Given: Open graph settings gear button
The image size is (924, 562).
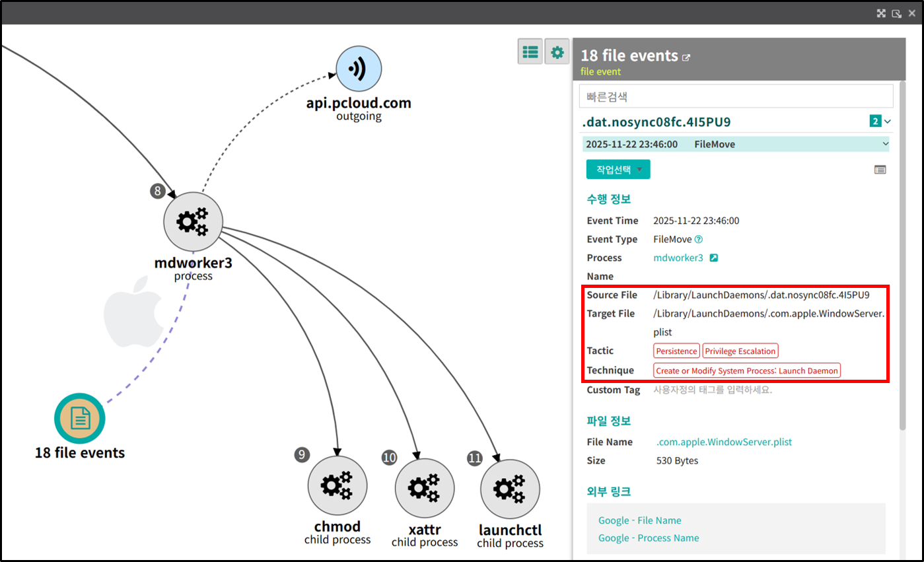Looking at the screenshot, I should [557, 52].
